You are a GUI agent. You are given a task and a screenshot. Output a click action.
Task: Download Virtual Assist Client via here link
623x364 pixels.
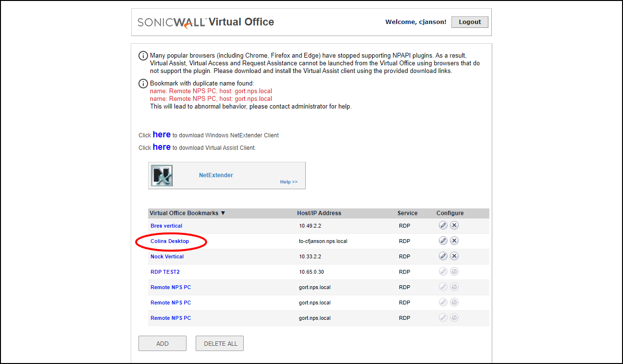(162, 147)
